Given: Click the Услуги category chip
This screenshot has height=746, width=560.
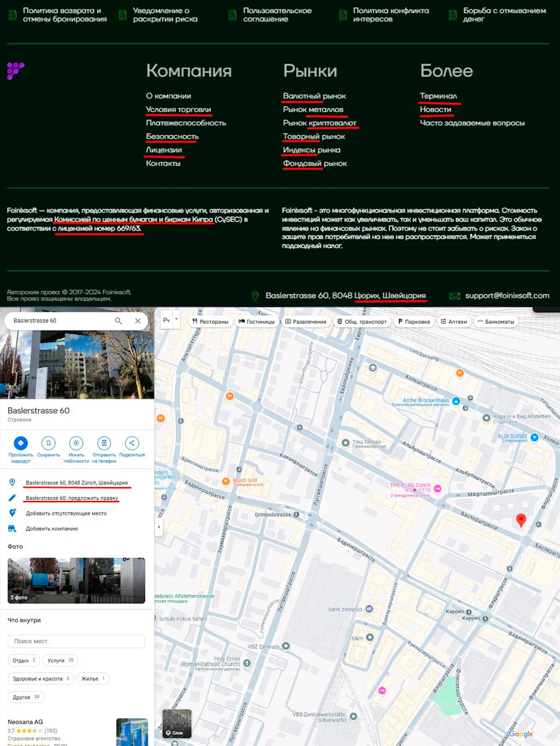Looking at the screenshot, I should (61, 660).
